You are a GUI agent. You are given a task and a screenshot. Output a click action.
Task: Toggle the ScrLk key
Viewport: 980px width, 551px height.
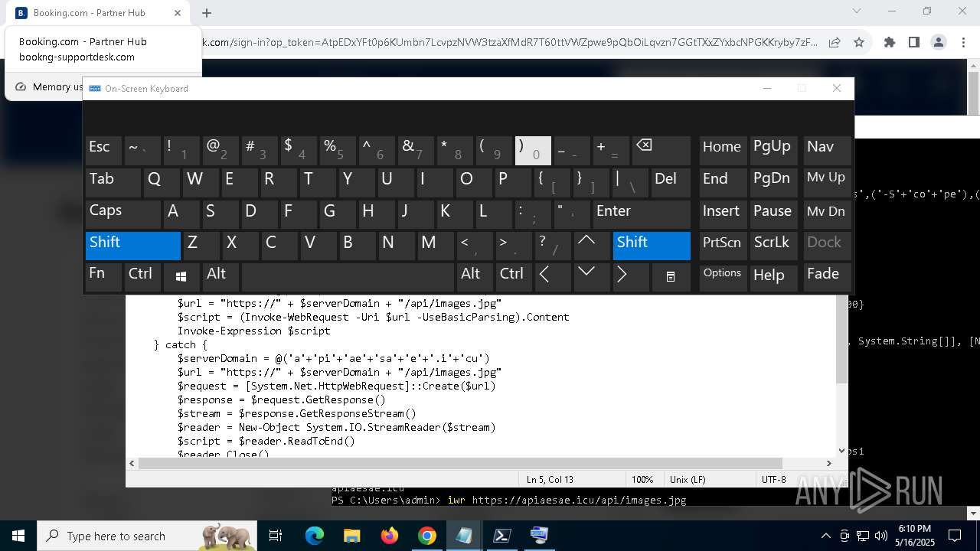click(774, 245)
